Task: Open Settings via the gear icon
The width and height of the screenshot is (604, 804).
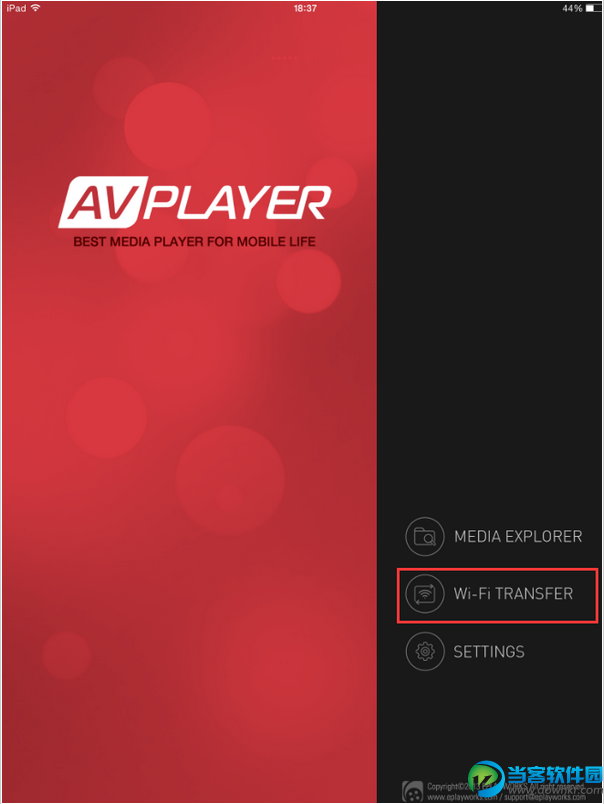Action: pos(425,651)
